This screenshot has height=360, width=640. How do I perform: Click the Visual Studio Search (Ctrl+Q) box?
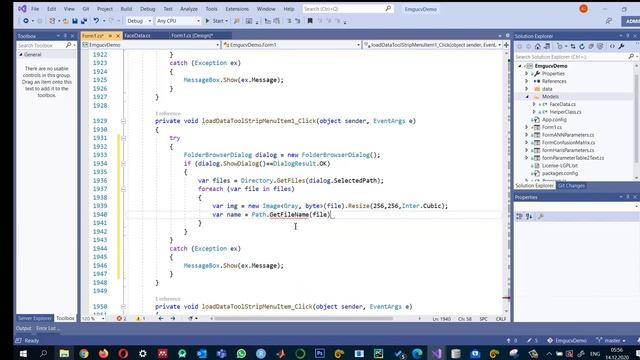348,9
